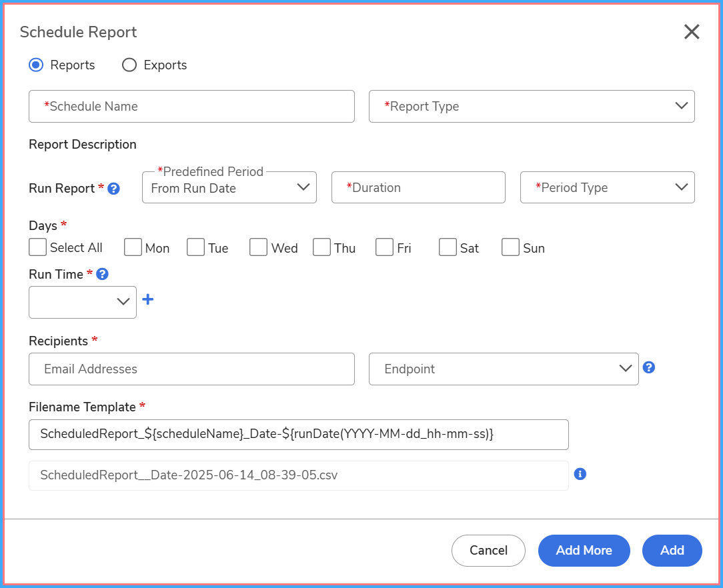723x588 pixels.
Task: Select the Reports radio button
Action: coord(37,65)
